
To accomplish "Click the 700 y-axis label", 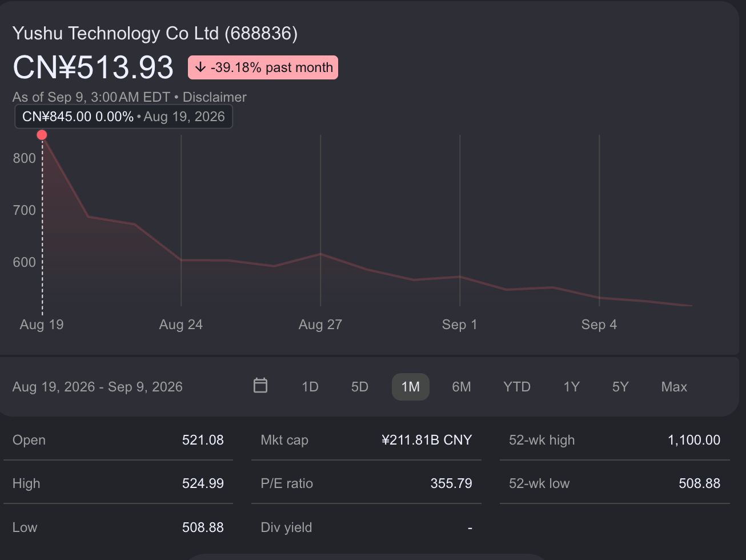I will (x=25, y=210).
